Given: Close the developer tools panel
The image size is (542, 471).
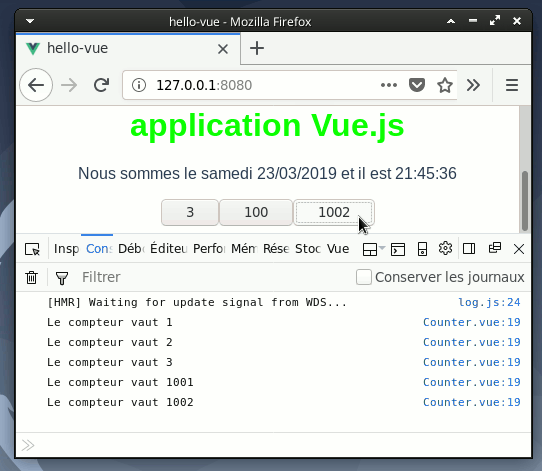Looking at the screenshot, I should tap(518, 249).
